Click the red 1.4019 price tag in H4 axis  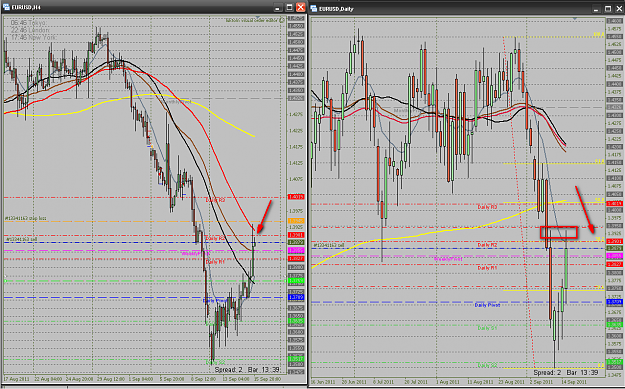tap(296, 197)
